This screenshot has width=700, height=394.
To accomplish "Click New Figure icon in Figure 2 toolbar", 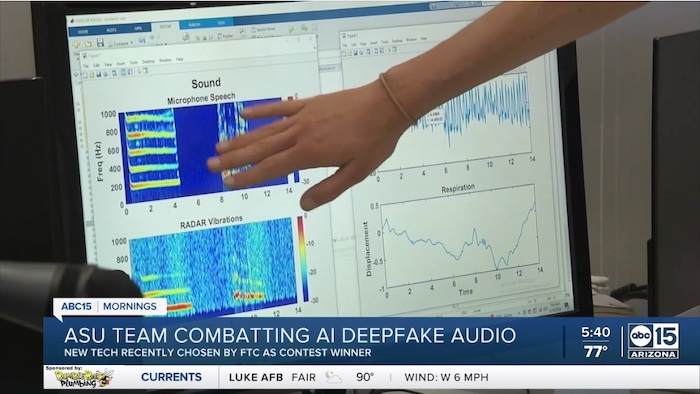I will tap(345, 54).
